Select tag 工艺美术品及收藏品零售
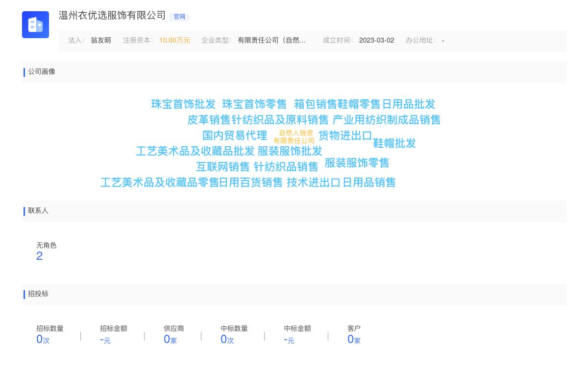Screen dimensions: 588x368 click(x=159, y=183)
